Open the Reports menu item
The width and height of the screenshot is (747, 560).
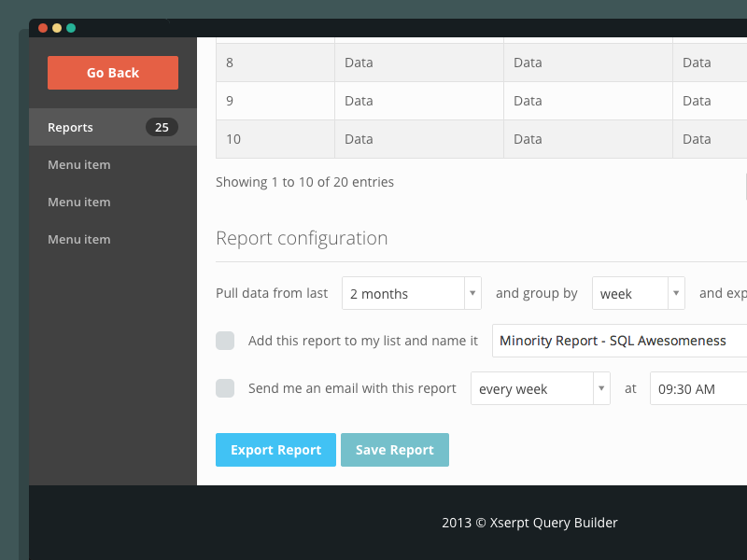click(113, 127)
